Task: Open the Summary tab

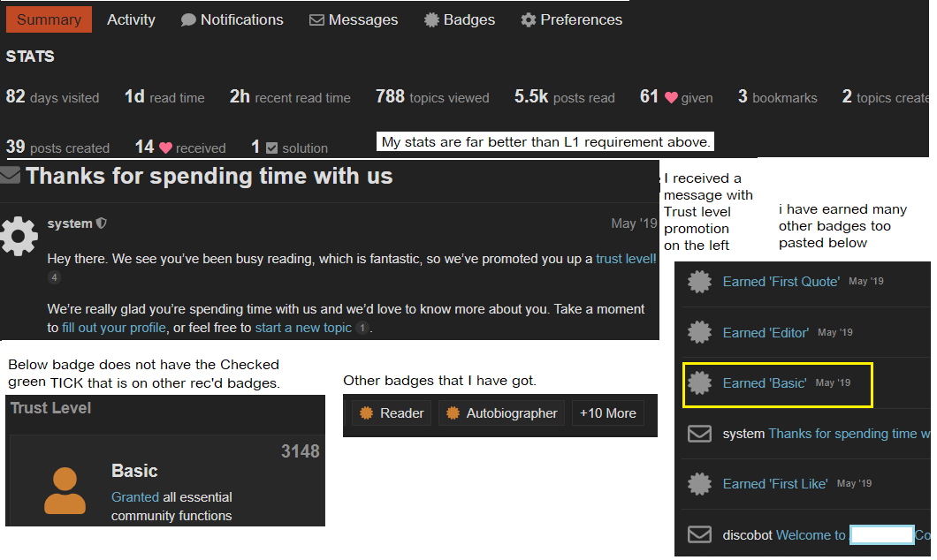Action: pos(49,19)
